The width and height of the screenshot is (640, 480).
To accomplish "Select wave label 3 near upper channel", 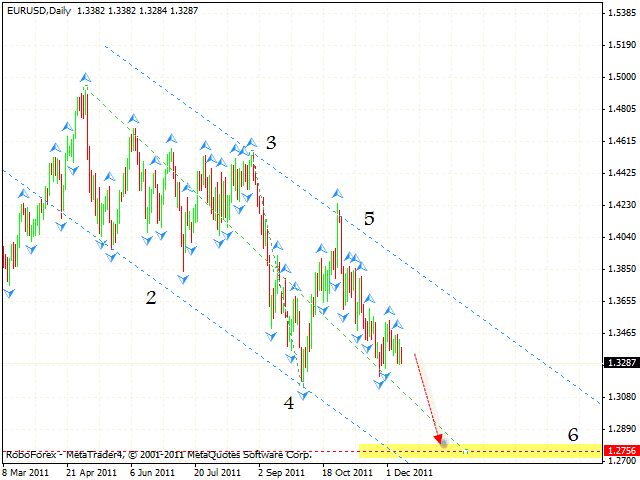I will [271, 142].
